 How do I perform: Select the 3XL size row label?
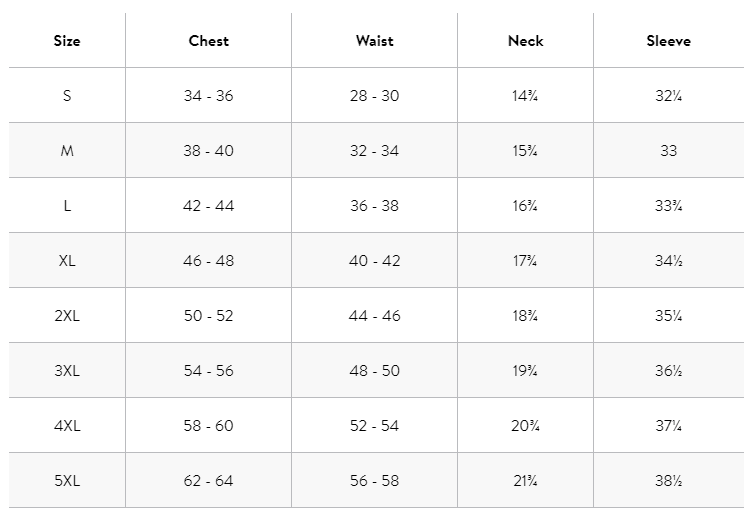67,371
